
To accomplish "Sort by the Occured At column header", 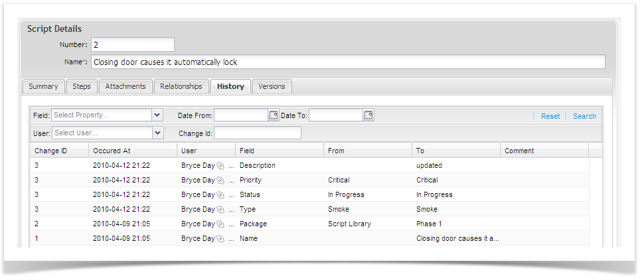I will (112, 151).
